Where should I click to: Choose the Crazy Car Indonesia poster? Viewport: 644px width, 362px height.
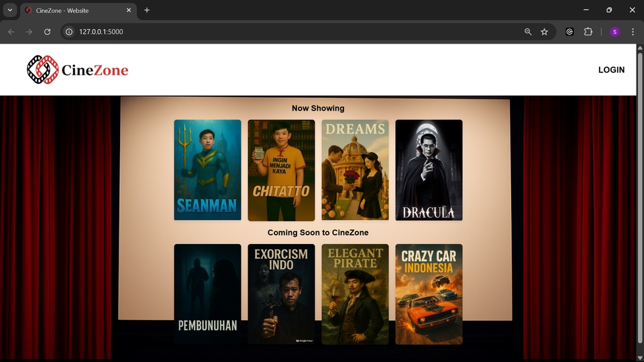point(429,294)
